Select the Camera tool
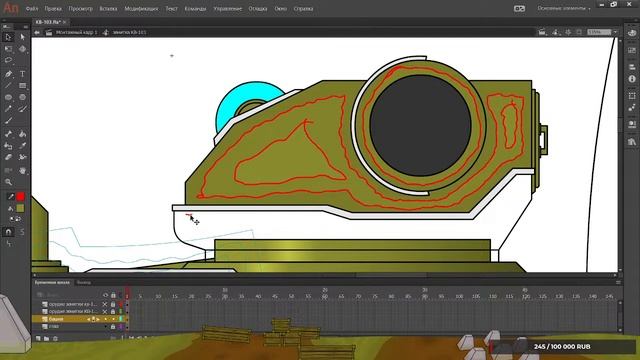This screenshot has width=640, height=360. (8, 171)
